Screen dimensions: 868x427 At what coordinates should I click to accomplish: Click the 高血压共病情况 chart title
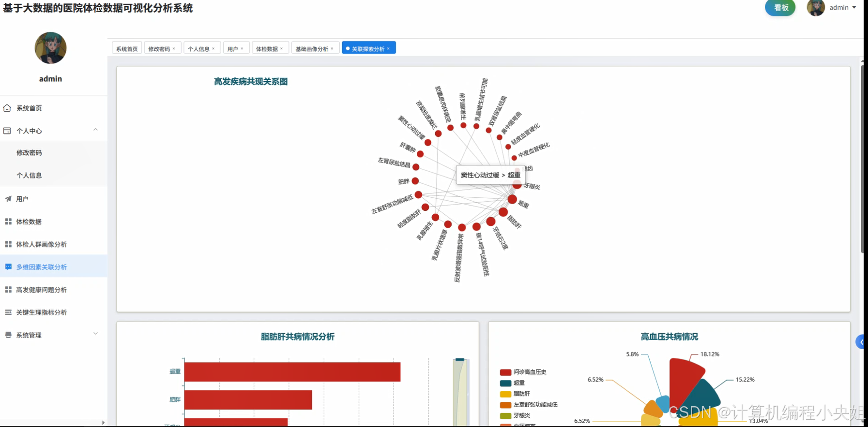670,337
